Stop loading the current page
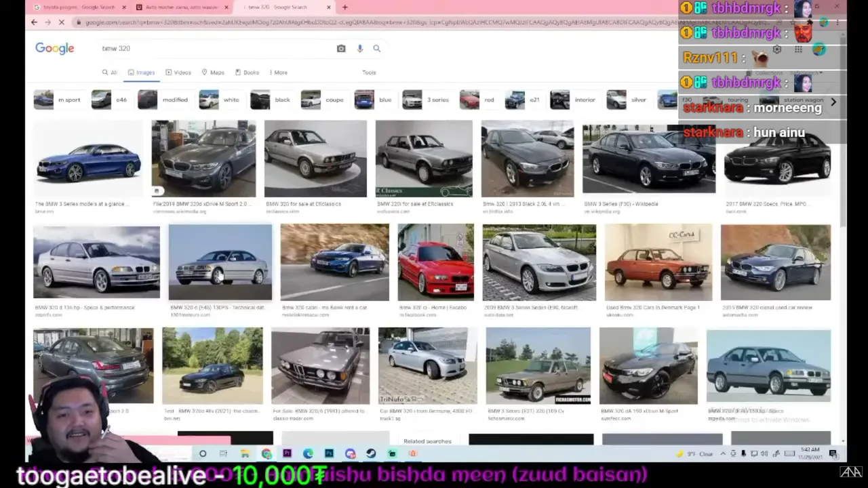The image size is (868, 488). pos(61,22)
